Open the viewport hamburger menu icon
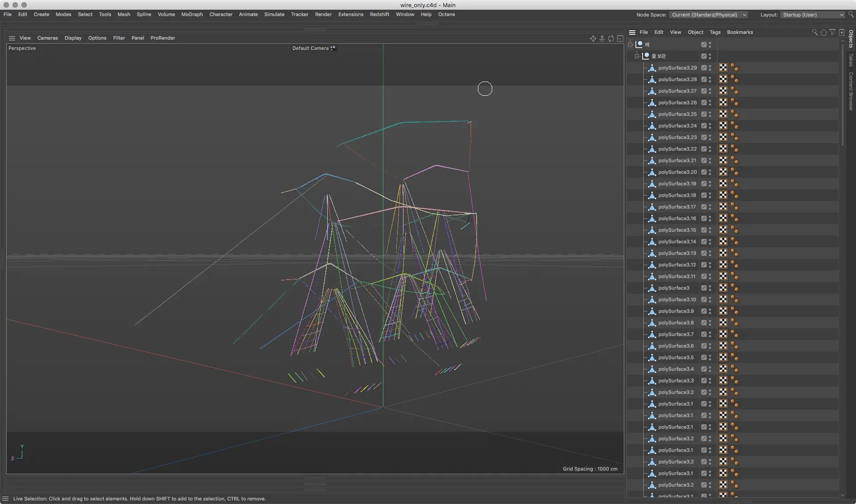Image resolution: width=856 pixels, height=504 pixels. click(12, 38)
